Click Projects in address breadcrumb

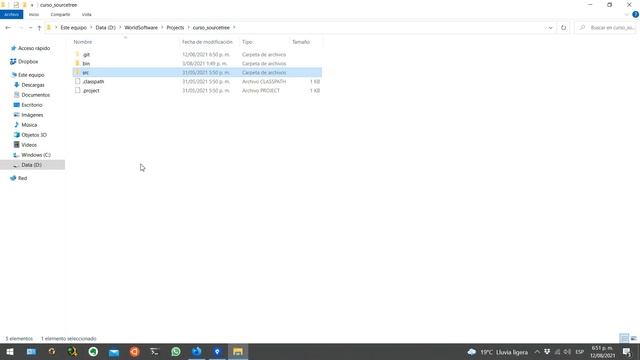click(175, 28)
